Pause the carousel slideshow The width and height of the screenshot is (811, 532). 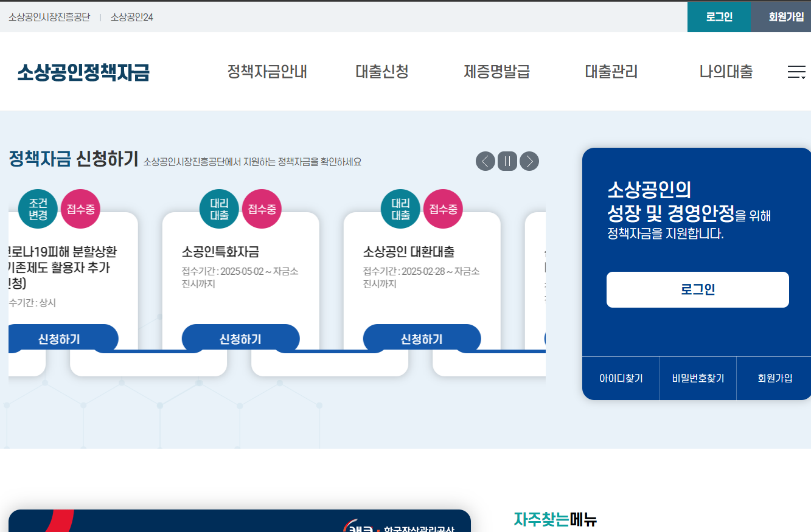[x=507, y=161]
